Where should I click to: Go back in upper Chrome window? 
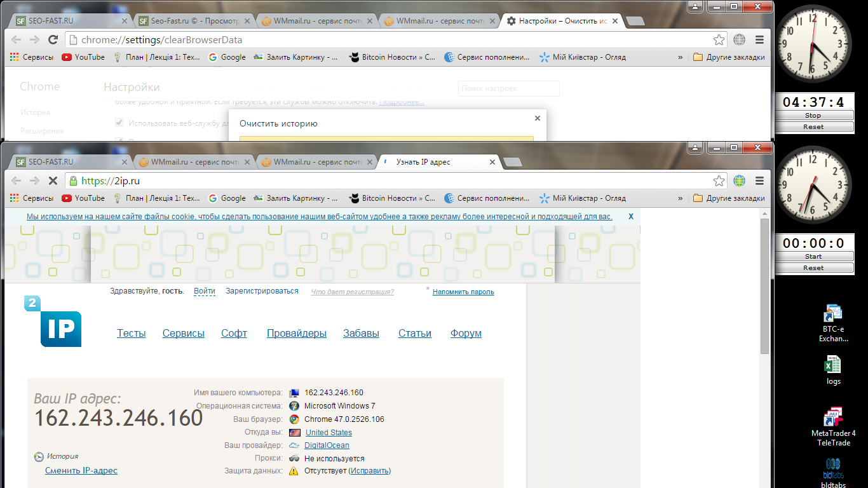(x=17, y=40)
